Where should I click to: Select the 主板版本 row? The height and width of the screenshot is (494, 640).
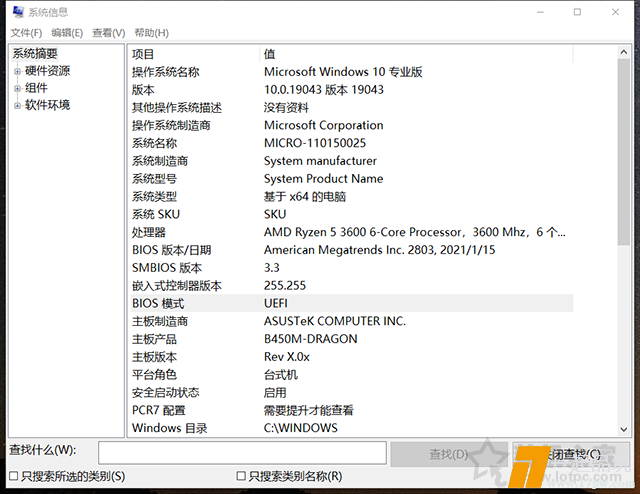(351, 357)
